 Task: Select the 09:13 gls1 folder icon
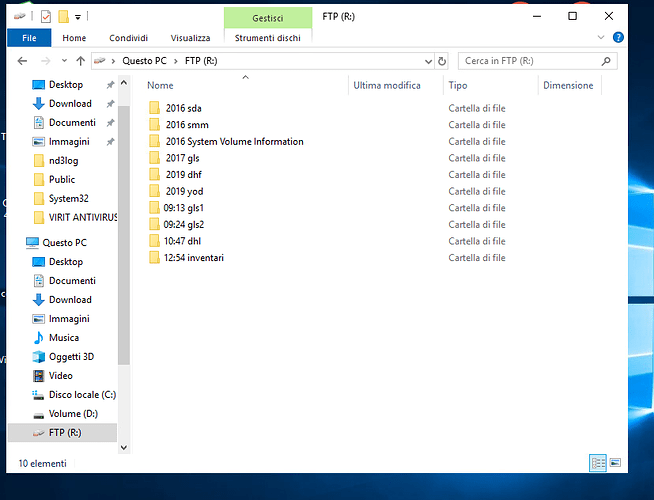(154, 208)
